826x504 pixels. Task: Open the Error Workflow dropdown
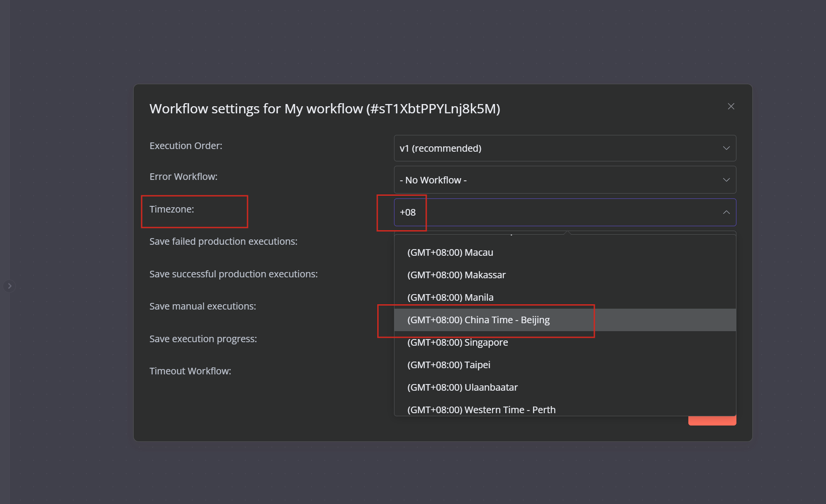(x=564, y=180)
